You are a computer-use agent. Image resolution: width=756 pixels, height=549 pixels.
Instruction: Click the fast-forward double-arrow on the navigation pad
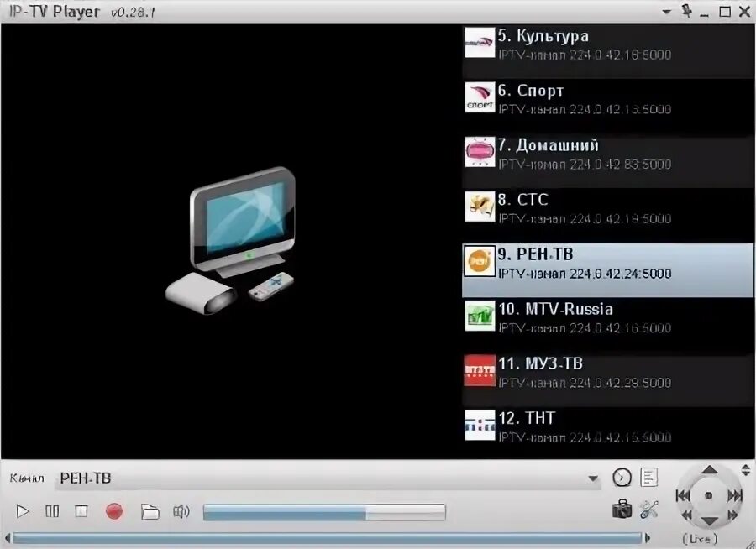click(x=732, y=515)
